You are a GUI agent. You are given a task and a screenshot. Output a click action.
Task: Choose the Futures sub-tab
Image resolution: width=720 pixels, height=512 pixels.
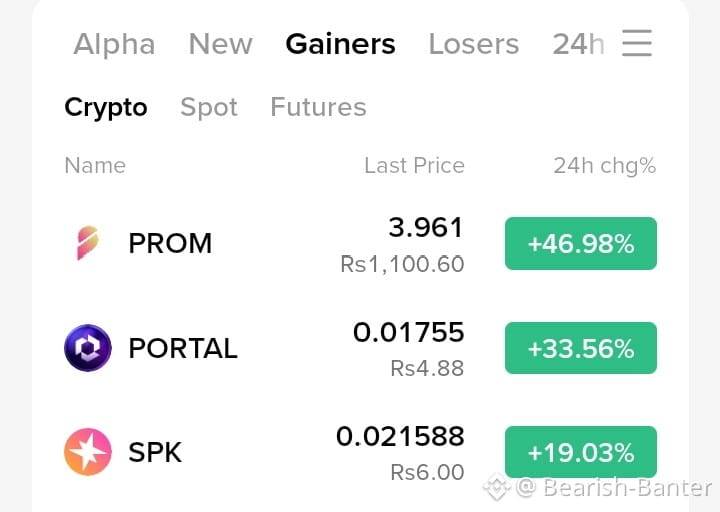click(318, 107)
